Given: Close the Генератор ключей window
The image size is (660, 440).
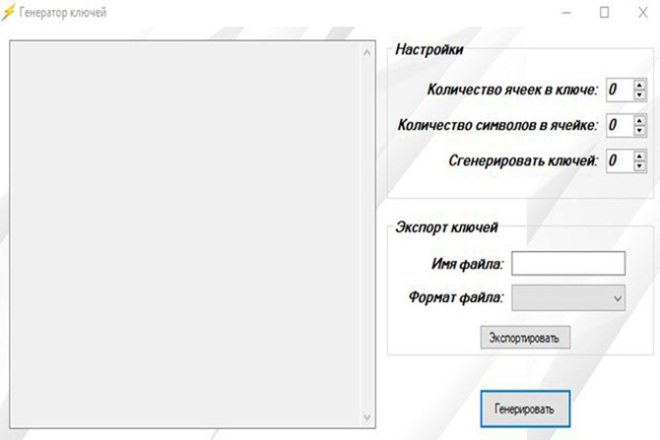Looking at the screenshot, I should [642, 13].
